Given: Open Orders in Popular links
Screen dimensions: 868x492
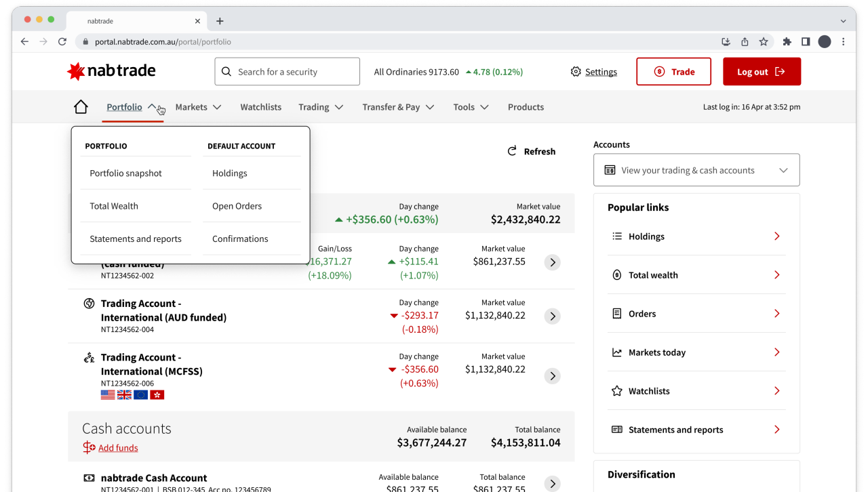Looking at the screenshot, I should click(696, 314).
